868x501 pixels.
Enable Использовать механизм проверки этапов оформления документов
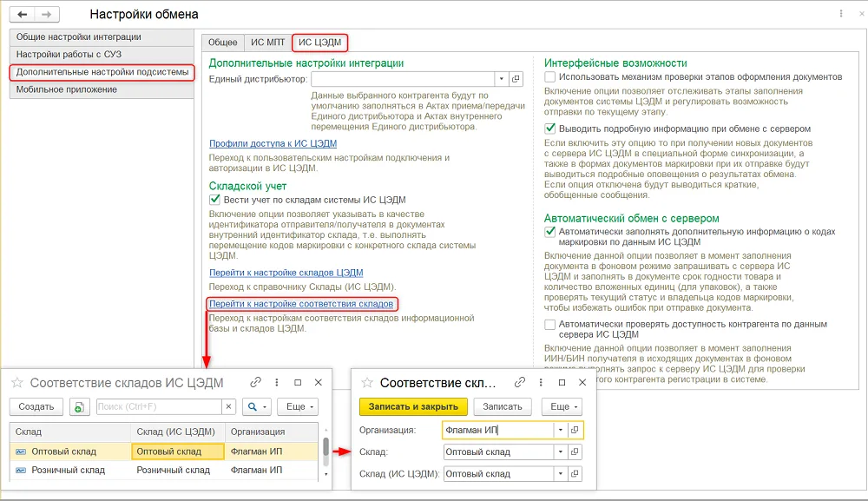pos(549,77)
